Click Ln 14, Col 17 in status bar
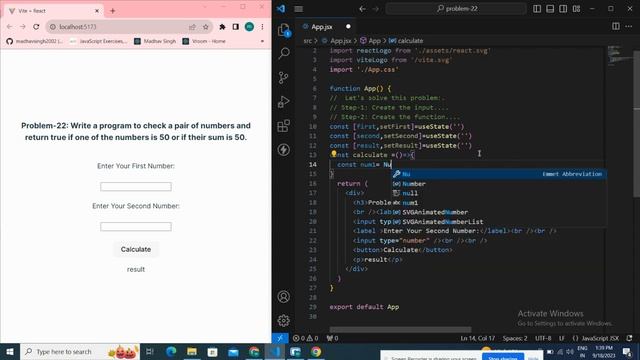Screen dimensions: 640x360 click(x=478, y=338)
